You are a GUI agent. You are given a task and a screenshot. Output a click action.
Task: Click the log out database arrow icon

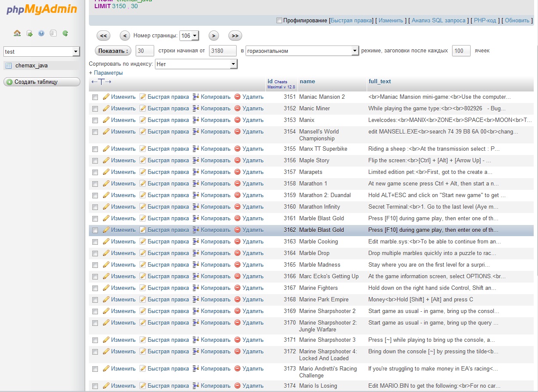pos(29,33)
